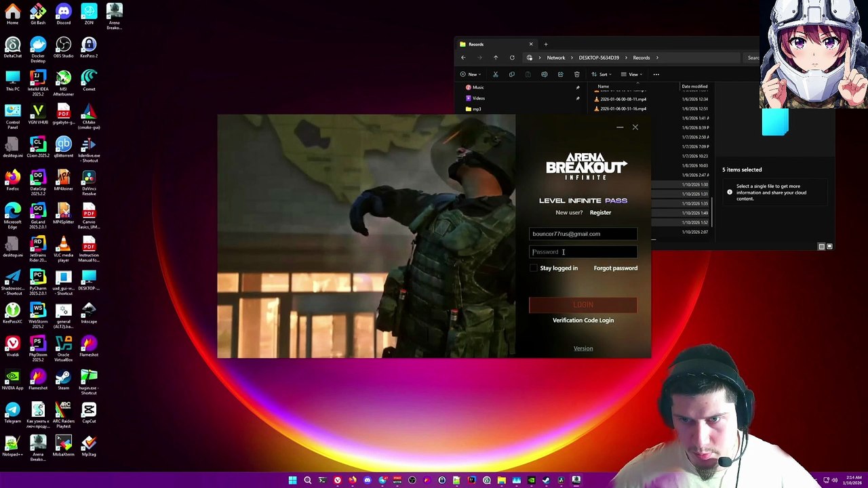Image resolution: width=868 pixels, height=488 pixels.
Task: Select the Records tab in File Explorer
Action: click(497, 45)
